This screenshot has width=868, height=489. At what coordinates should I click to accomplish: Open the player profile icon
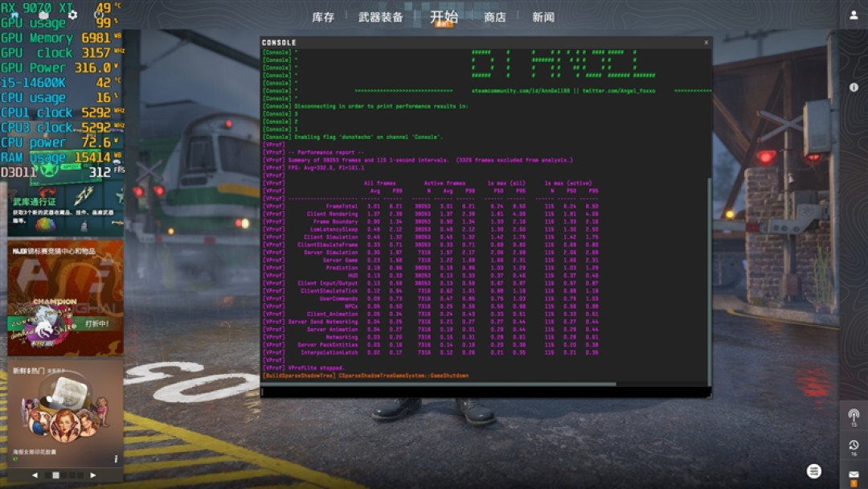[x=854, y=15]
